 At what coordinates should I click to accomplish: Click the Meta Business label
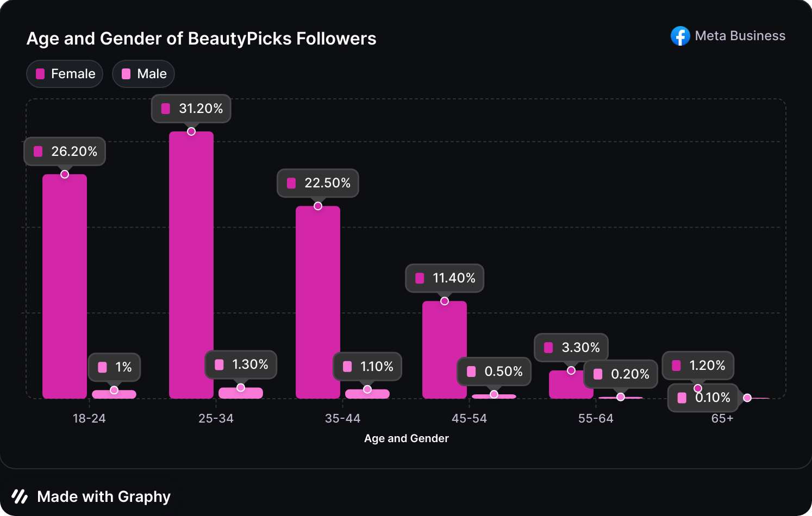[x=740, y=36]
